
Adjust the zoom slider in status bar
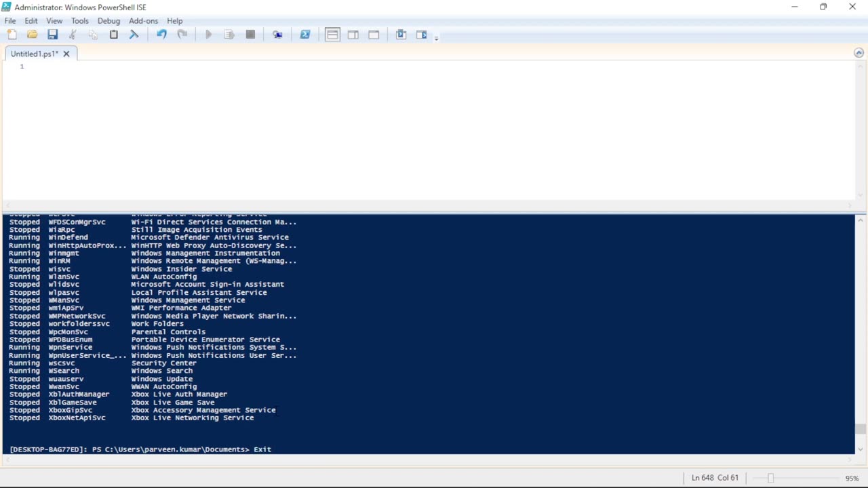pos(770,478)
